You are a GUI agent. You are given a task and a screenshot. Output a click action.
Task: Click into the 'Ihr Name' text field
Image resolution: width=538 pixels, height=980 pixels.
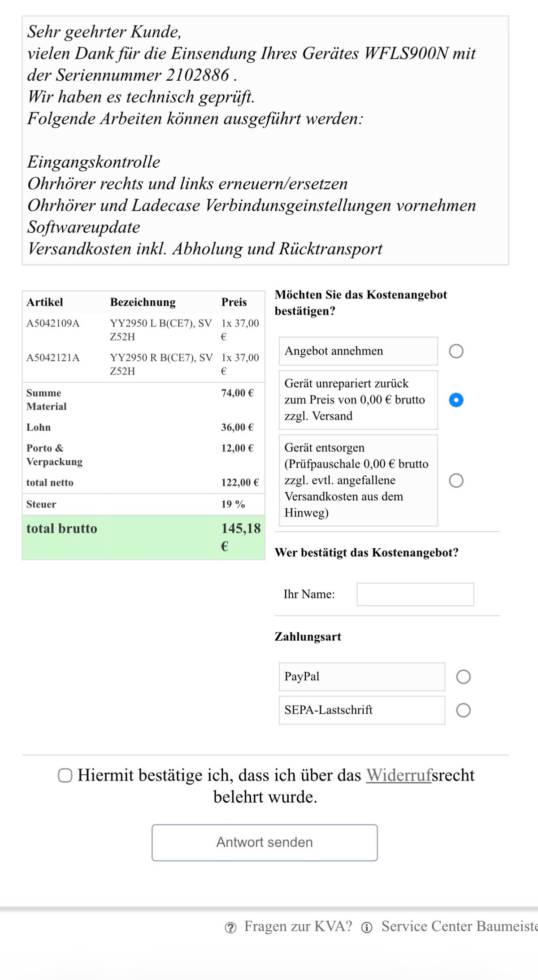[x=415, y=594]
